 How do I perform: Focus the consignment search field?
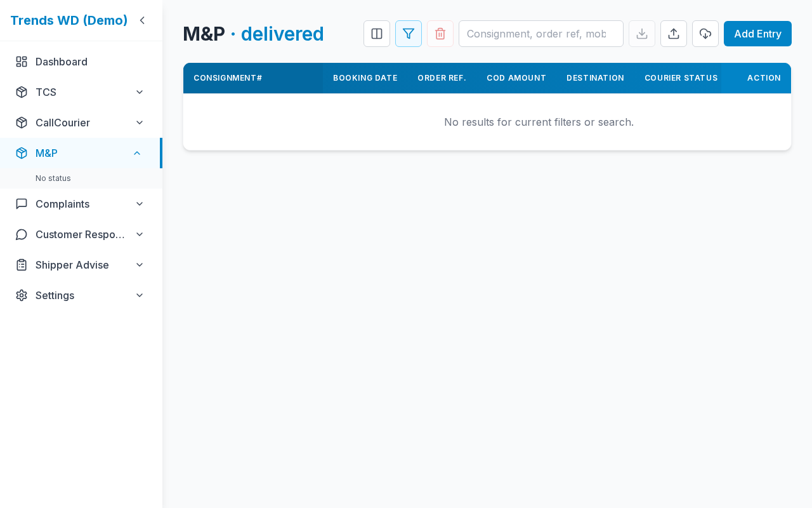click(x=541, y=34)
